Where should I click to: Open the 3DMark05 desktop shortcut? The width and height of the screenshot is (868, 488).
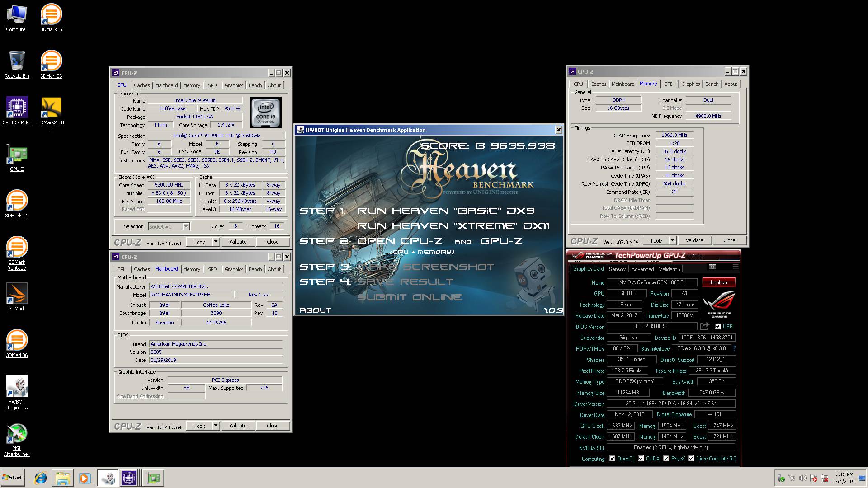click(x=51, y=18)
